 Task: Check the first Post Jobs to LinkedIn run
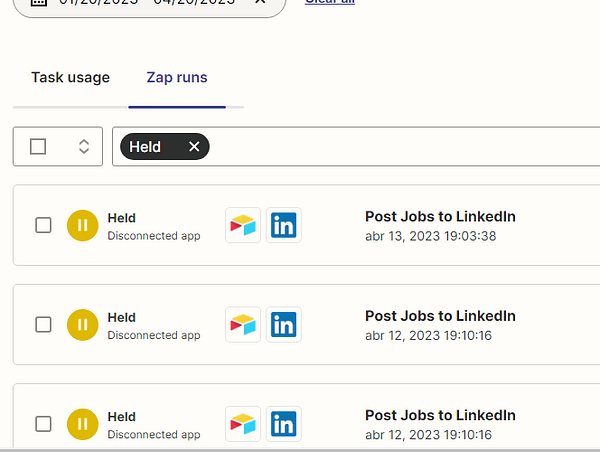point(43,225)
